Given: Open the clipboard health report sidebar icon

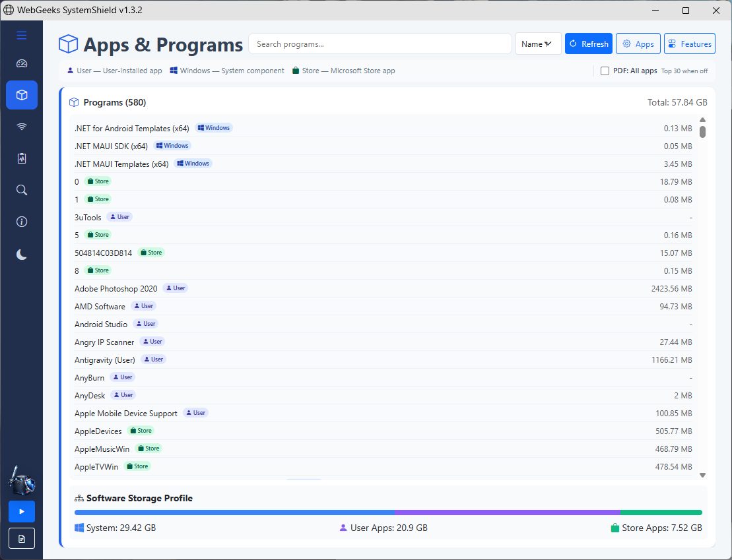Looking at the screenshot, I should click(22, 159).
